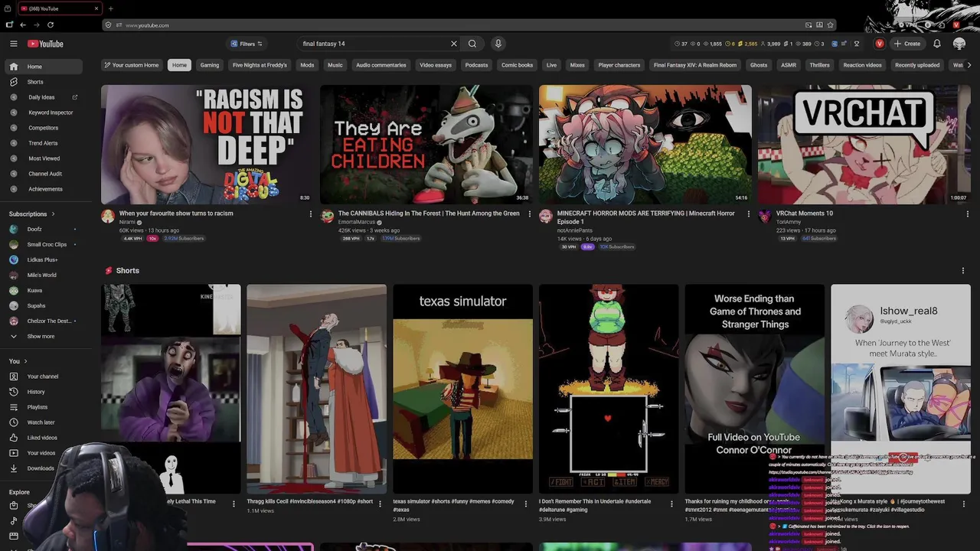Select the ASMR chip

click(x=789, y=65)
